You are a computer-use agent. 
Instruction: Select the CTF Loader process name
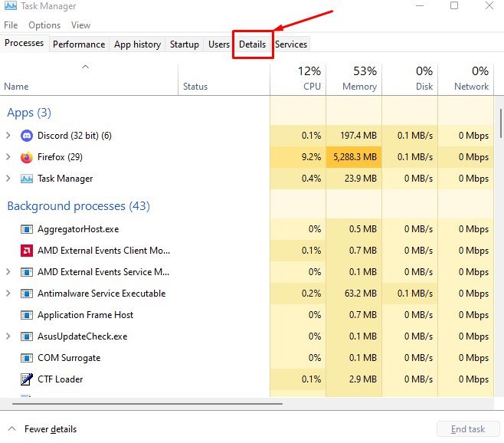[60, 379]
